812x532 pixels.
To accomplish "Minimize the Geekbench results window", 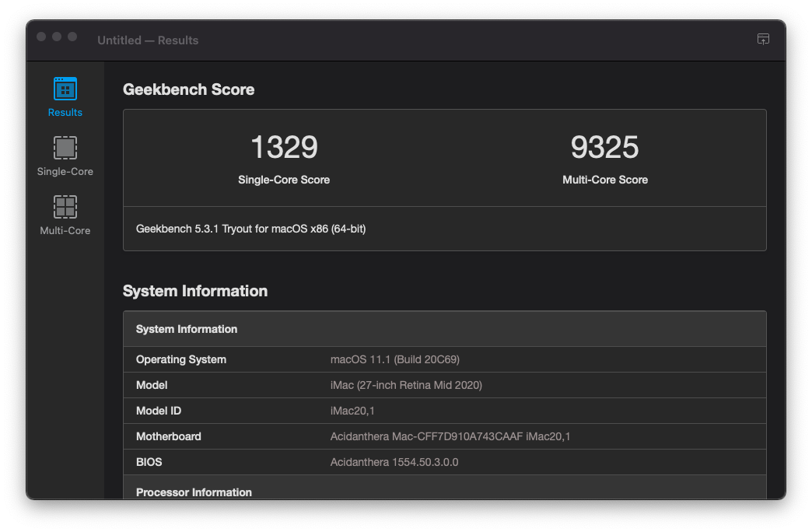I will (x=57, y=37).
